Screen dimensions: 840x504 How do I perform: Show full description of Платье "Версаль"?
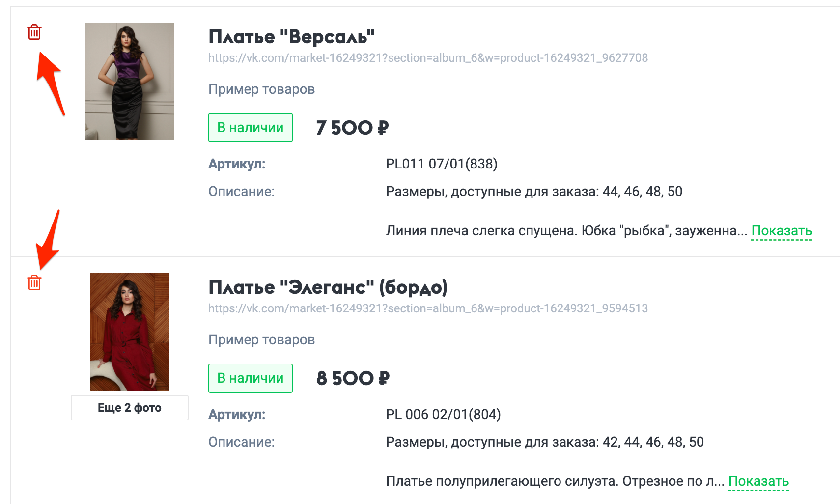tap(781, 230)
